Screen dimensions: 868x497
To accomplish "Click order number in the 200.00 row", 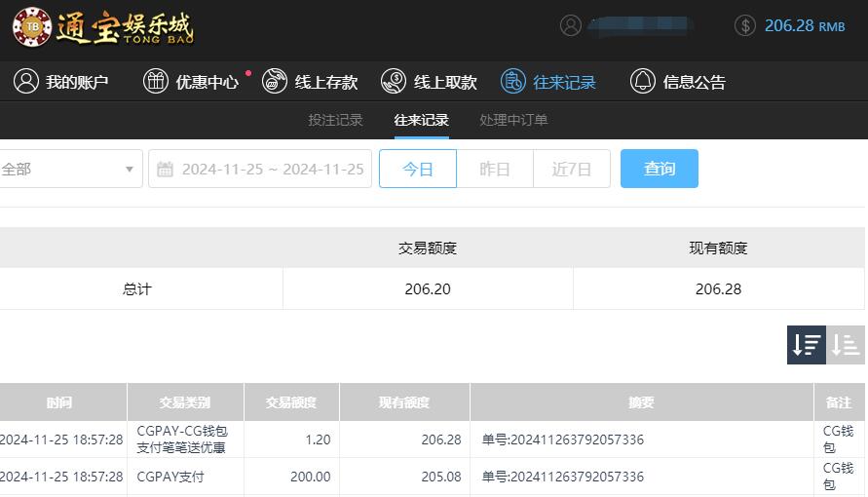I will pos(563,477).
